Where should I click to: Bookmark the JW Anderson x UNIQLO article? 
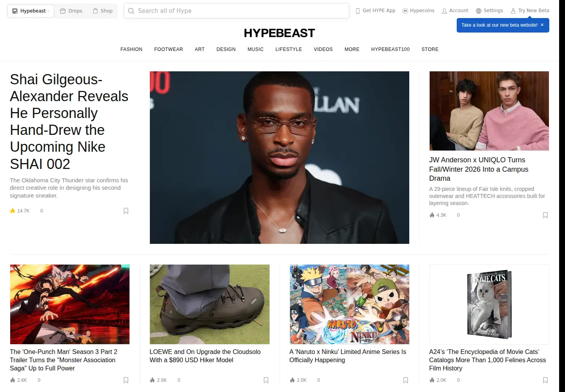(545, 215)
